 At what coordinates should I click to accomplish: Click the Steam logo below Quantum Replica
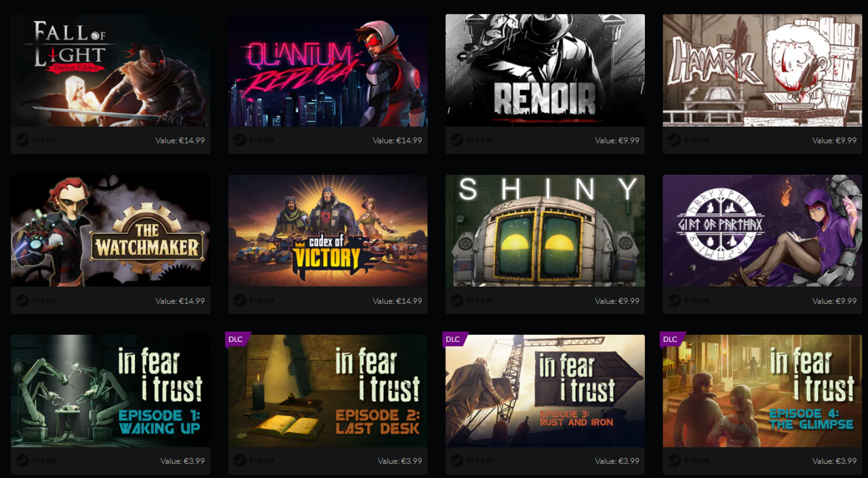(x=240, y=140)
